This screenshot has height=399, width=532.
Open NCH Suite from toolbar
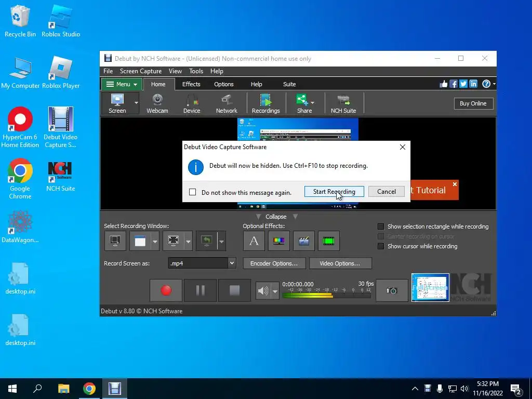(x=343, y=103)
